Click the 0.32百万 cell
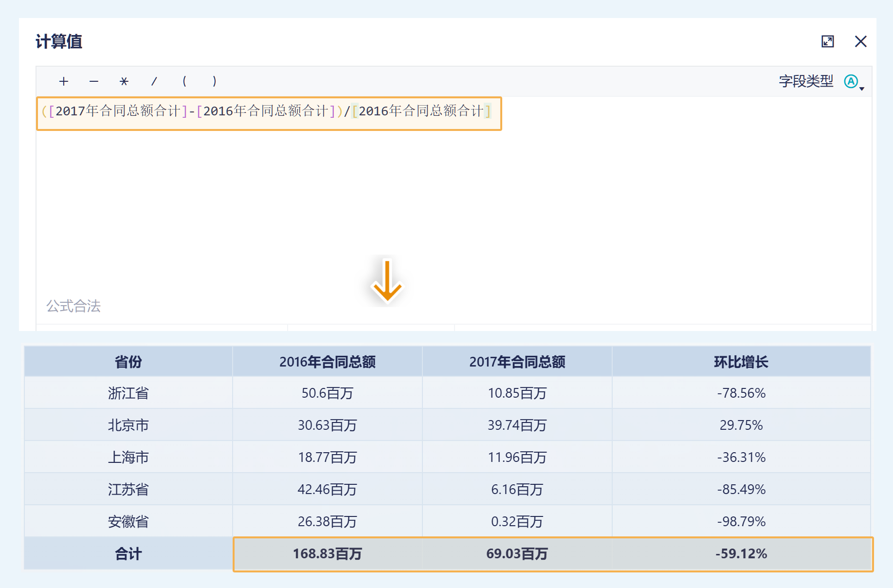893x588 pixels. click(x=517, y=521)
